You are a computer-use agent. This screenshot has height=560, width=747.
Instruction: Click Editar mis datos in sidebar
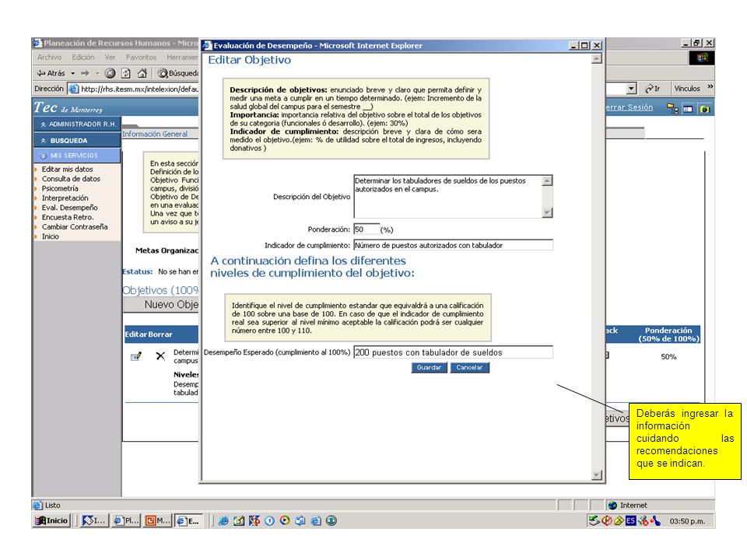pos(67,169)
